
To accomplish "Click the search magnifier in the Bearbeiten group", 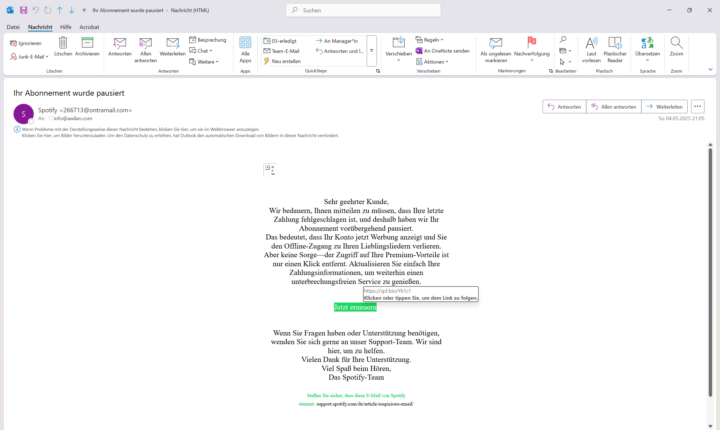I will pyautogui.click(x=563, y=40).
